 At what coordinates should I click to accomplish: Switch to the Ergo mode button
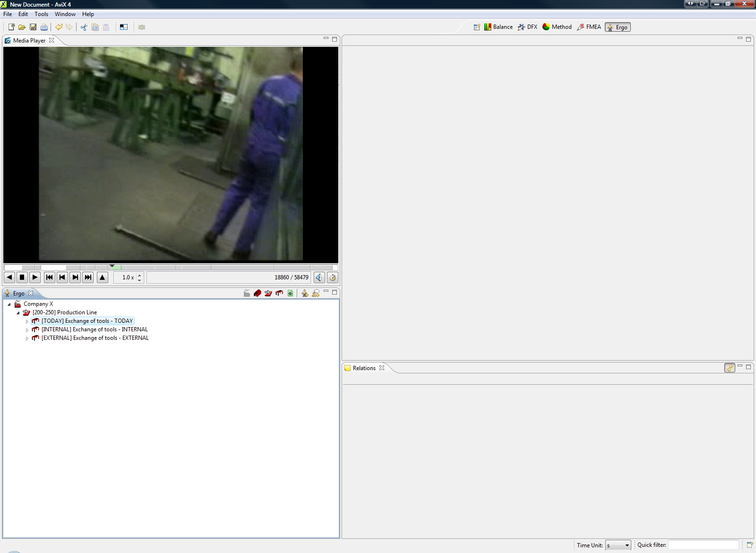point(618,27)
